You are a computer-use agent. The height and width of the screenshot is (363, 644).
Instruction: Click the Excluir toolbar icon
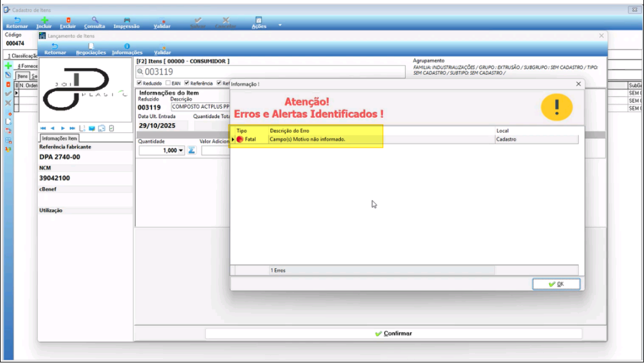(67, 23)
